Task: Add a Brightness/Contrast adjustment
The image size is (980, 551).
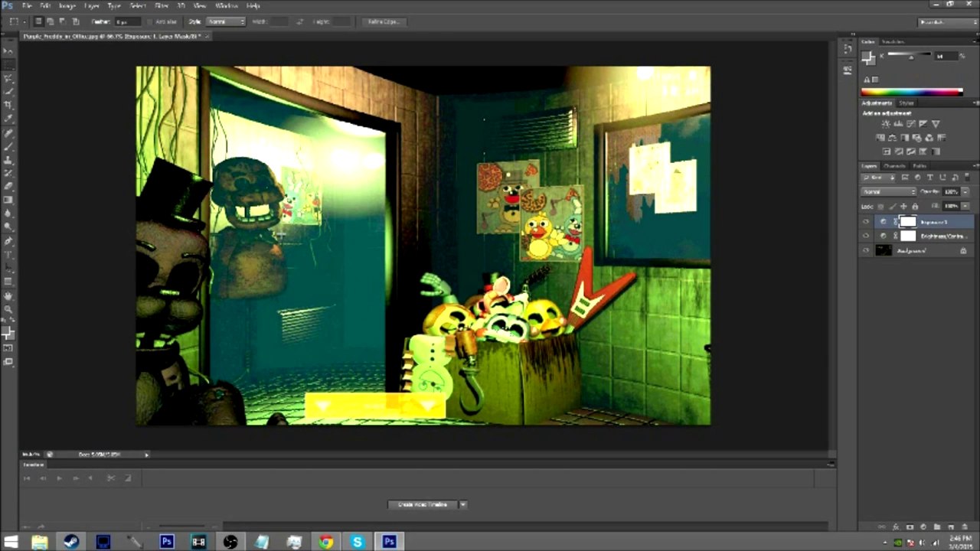Action: (886, 124)
